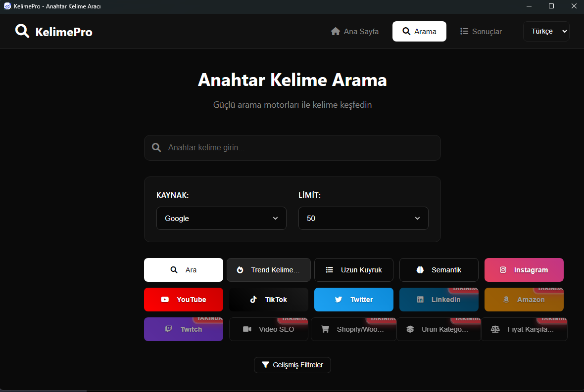Viewport: 584px width, 392px height.
Task: Open the Video SEO tool
Action: pyautogui.click(x=269, y=329)
